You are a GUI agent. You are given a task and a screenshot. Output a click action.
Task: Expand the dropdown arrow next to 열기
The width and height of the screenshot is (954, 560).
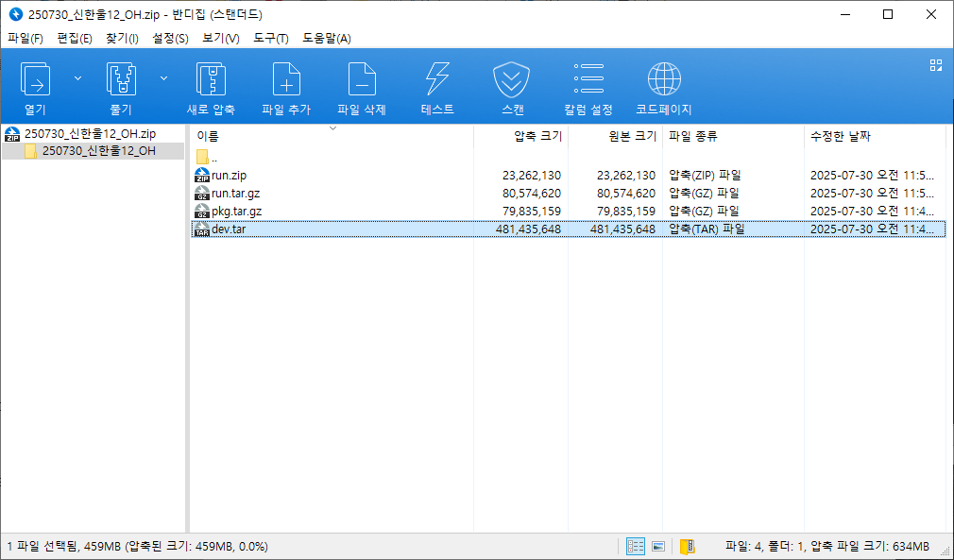[x=77, y=77]
